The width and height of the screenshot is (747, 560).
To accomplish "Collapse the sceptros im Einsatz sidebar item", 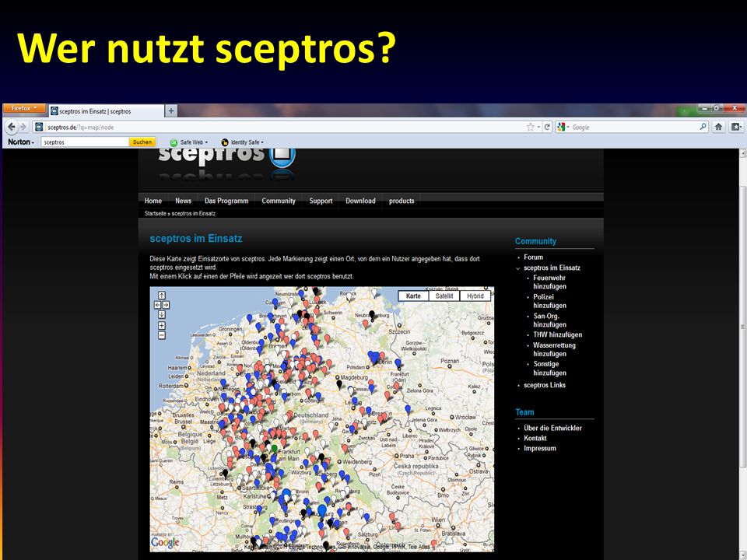I will pyautogui.click(x=518, y=268).
